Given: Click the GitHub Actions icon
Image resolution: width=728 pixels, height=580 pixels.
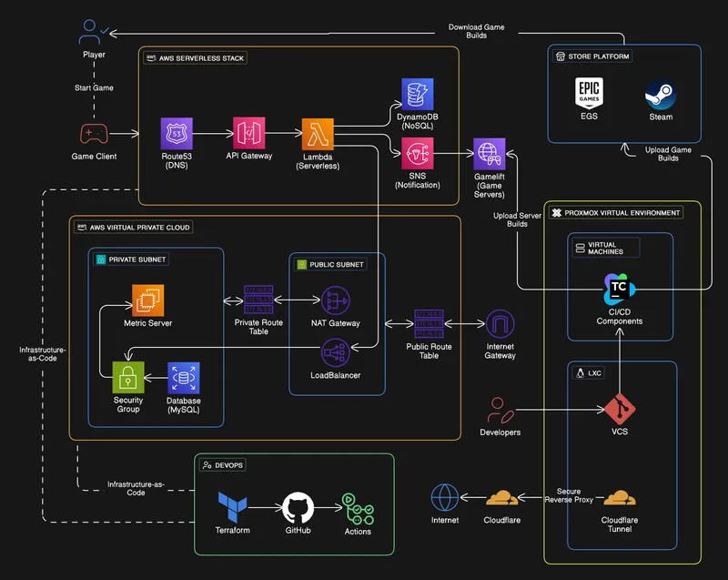Looking at the screenshot, I should [358, 509].
